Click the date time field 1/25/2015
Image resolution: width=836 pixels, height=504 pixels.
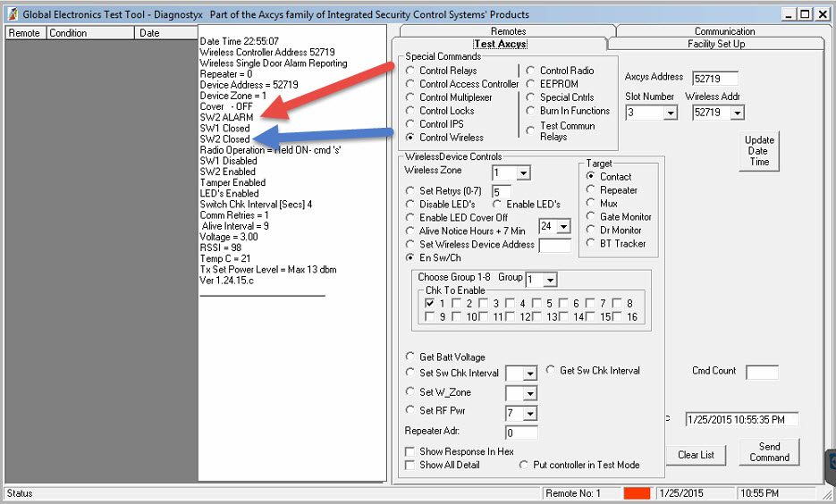(x=741, y=419)
